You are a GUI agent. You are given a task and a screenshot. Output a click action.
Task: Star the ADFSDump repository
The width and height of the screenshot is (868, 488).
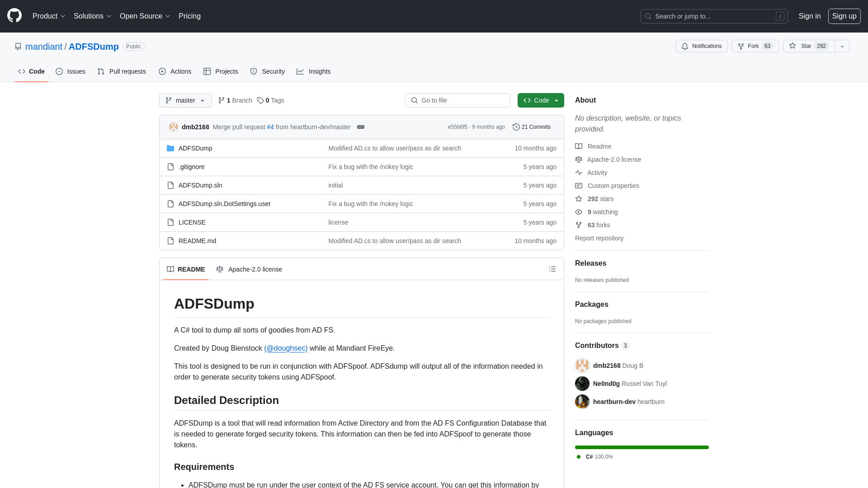[809, 46]
